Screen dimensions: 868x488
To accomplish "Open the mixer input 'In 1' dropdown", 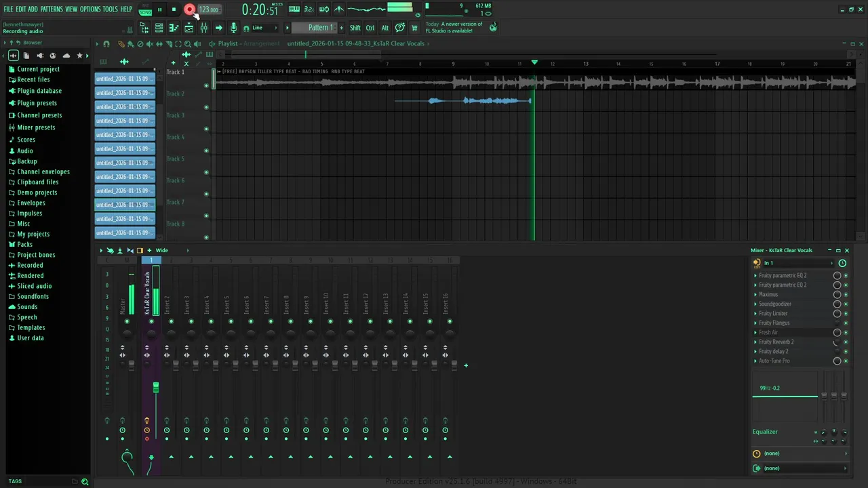I will [797, 263].
